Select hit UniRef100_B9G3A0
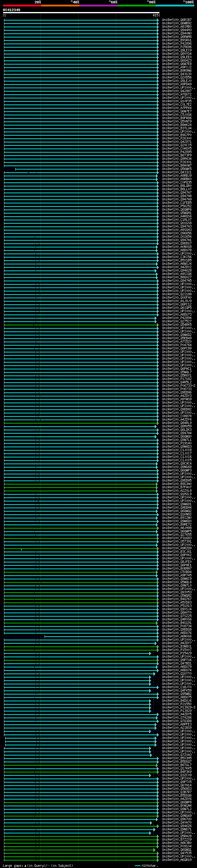197x868 pixels. click(x=176, y=484)
